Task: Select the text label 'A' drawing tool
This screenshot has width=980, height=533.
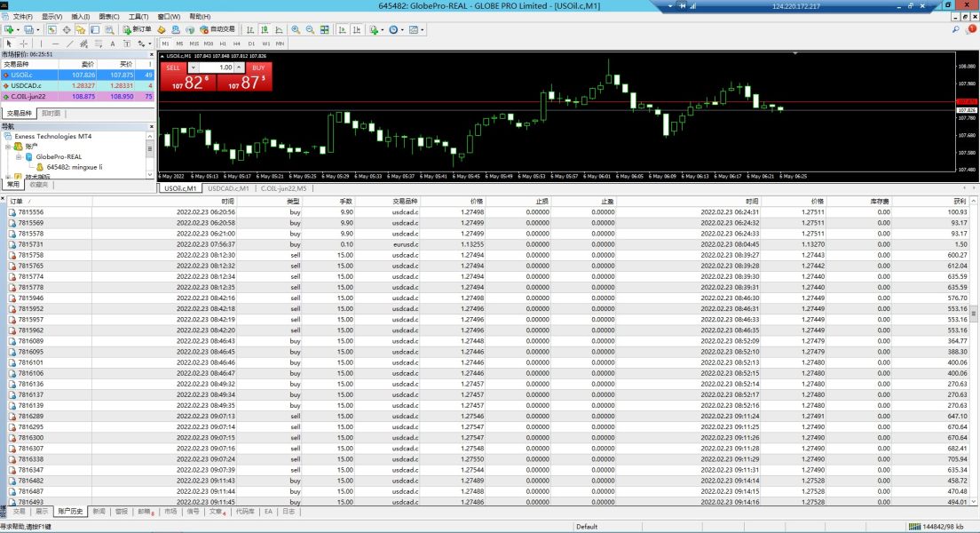Action: point(112,43)
